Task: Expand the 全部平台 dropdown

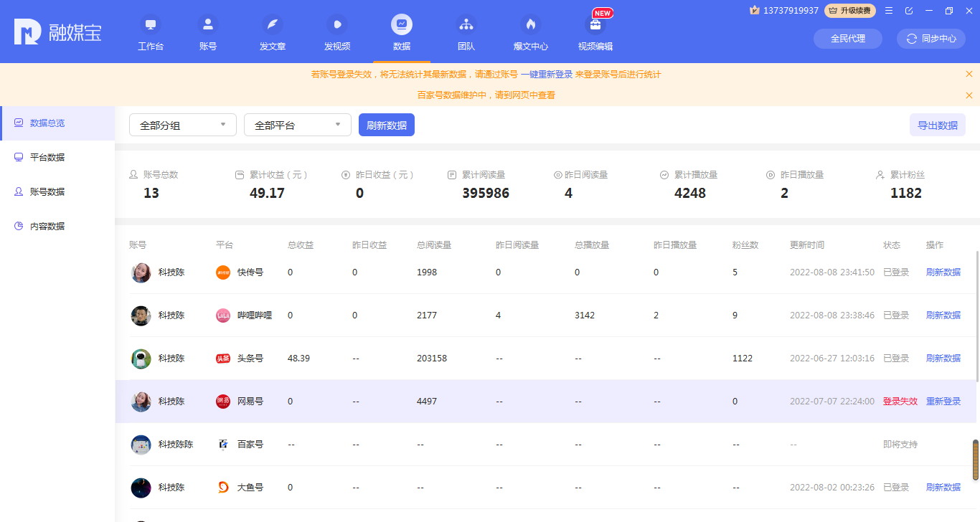Action: (x=298, y=125)
